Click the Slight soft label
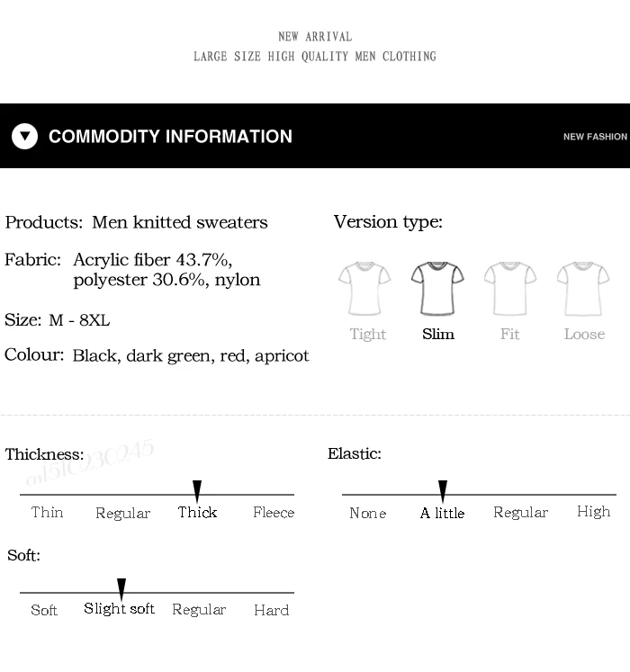630x672 pixels. [x=119, y=609]
